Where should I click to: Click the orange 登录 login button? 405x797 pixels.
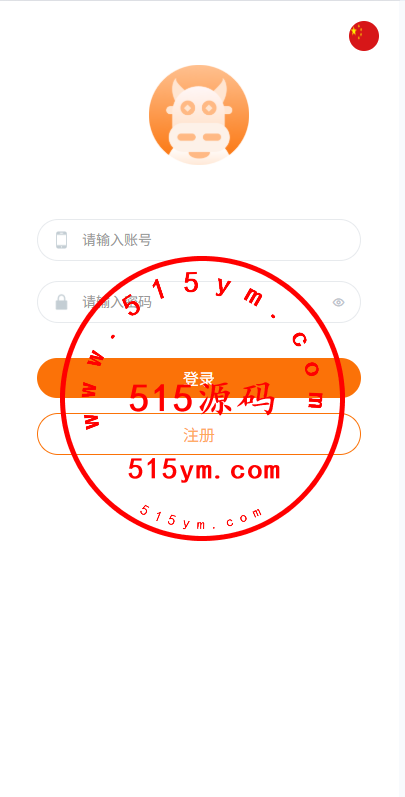pyautogui.click(x=199, y=378)
